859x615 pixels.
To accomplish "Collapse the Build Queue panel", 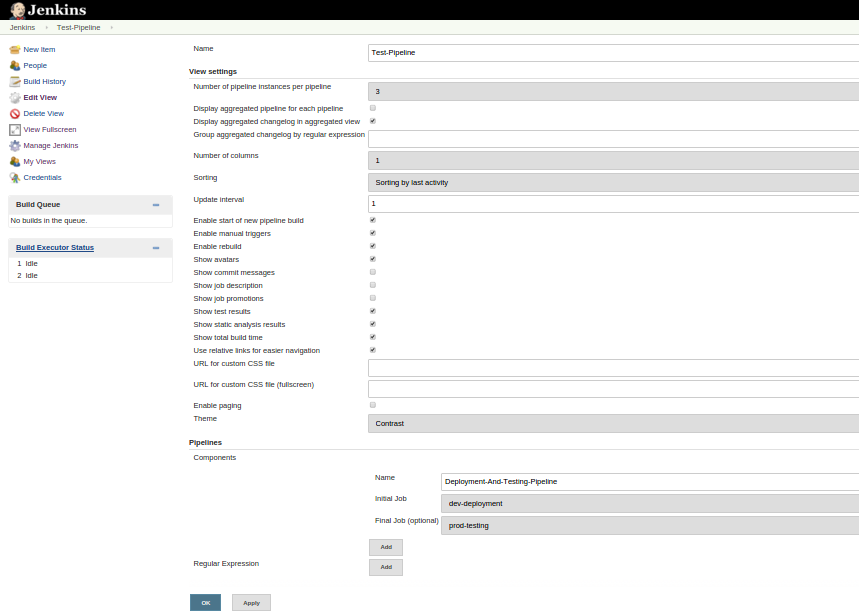I will point(156,205).
